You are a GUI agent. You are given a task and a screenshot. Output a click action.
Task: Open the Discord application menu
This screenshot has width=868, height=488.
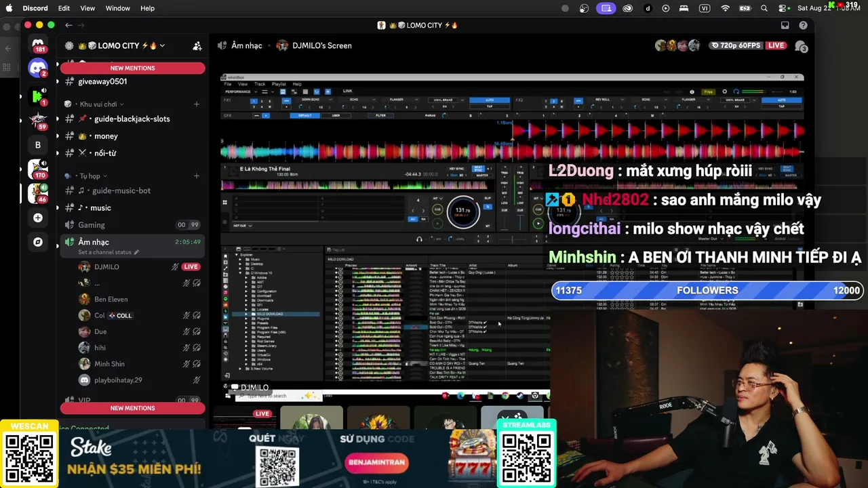(35, 8)
